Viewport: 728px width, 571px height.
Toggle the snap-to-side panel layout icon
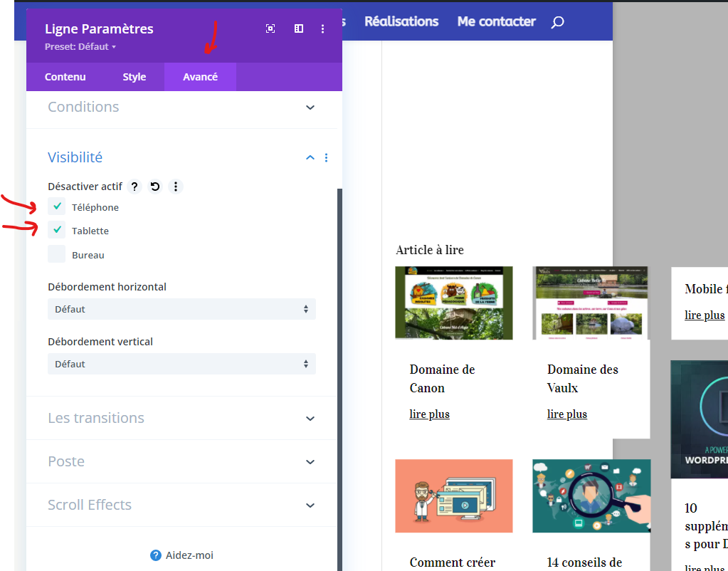click(298, 28)
